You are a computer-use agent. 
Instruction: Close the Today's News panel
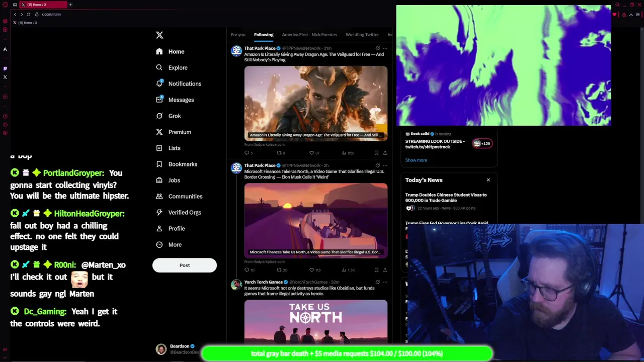coord(488,180)
